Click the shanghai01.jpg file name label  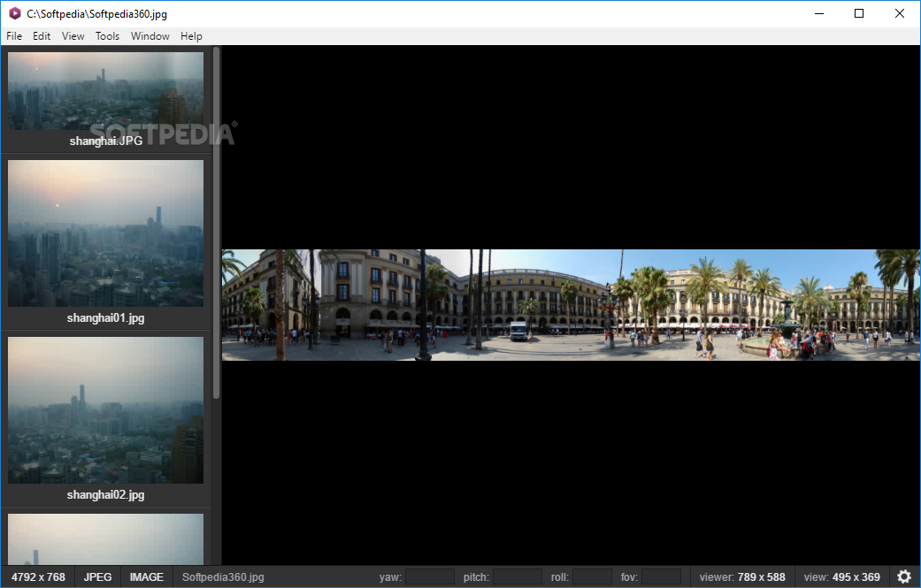tap(106, 318)
